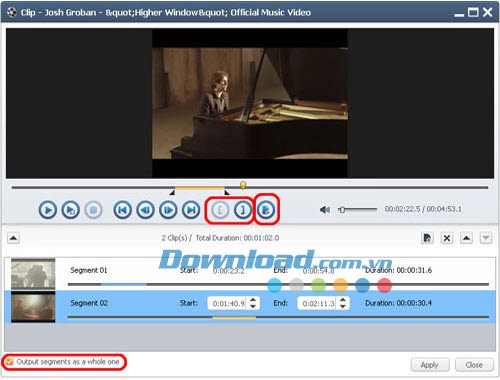Viewport: 500px width, 380px height.
Task: Collapse the segment list panel arrow
Action: click(x=13, y=238)
